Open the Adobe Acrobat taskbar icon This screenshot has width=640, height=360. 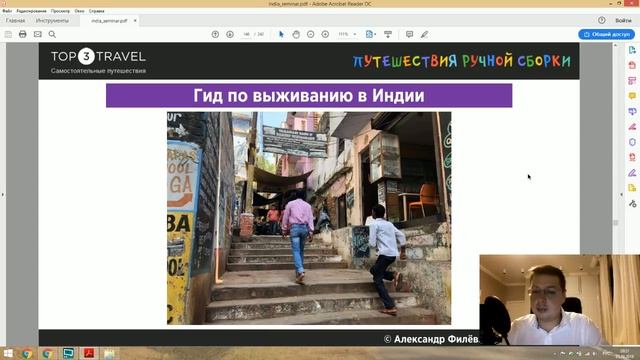pyautogui.click(x=89, y=353)
